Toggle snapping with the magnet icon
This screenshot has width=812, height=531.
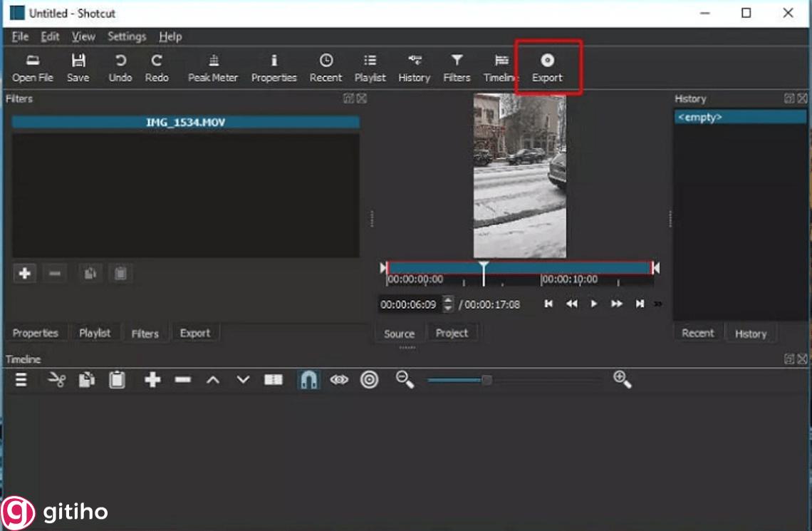[x=308, y=379]
